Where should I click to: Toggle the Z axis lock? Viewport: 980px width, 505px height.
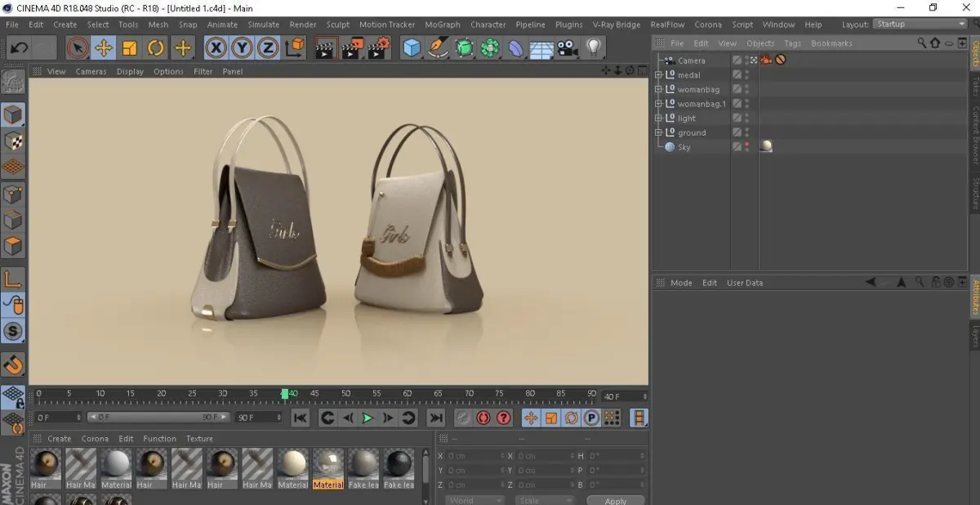click(x=267, y=48)
